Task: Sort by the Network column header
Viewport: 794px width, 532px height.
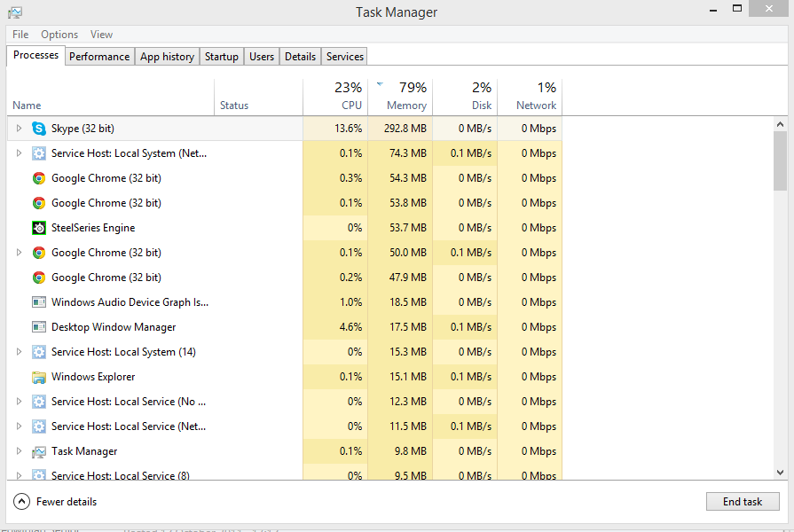Action: point(530,98)
